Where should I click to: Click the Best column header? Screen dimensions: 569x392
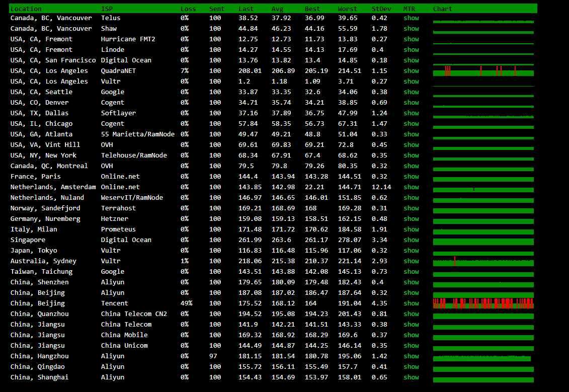tap(312, 9)
